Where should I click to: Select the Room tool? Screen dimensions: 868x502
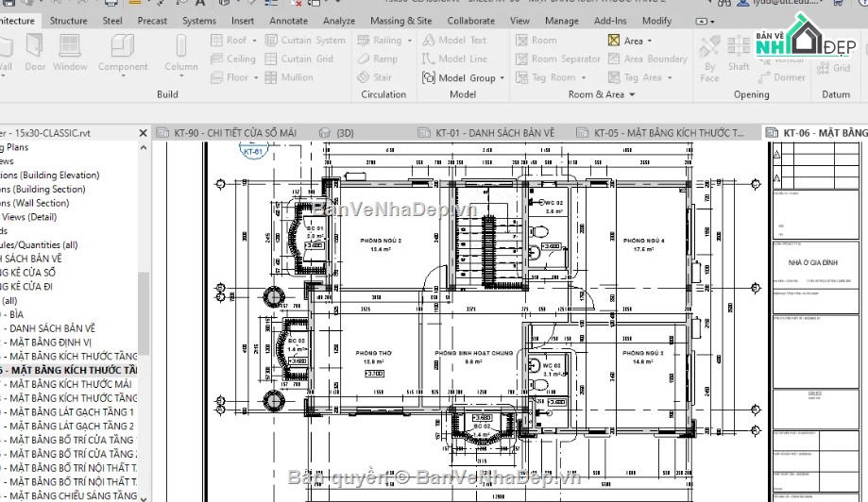pyautogui.click(x=536, y=41)
